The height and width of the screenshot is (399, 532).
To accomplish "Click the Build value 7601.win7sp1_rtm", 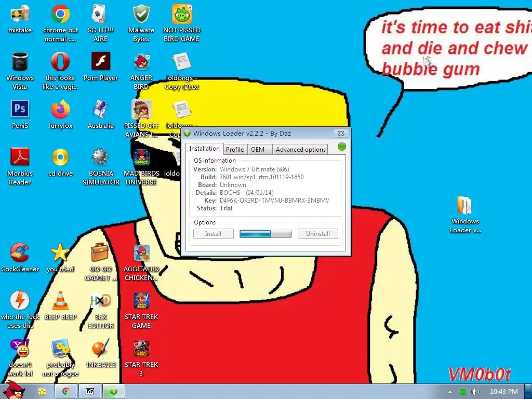I will 262,177.
